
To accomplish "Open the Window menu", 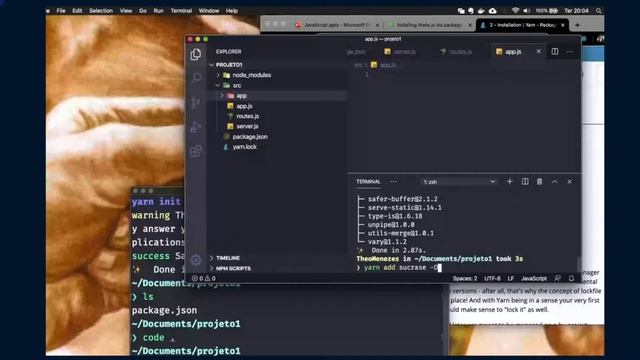I will point(209,11).
